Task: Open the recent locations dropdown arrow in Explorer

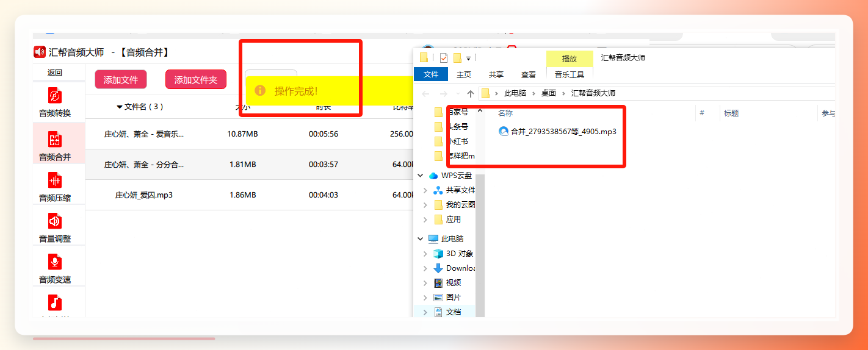Action: click(x=458, y=93)
